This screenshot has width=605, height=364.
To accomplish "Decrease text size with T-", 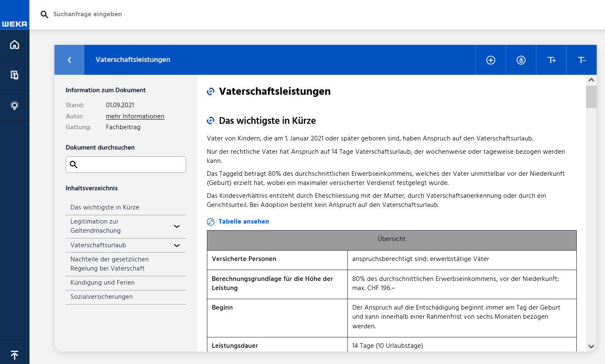I will click(x=582, y=60).
